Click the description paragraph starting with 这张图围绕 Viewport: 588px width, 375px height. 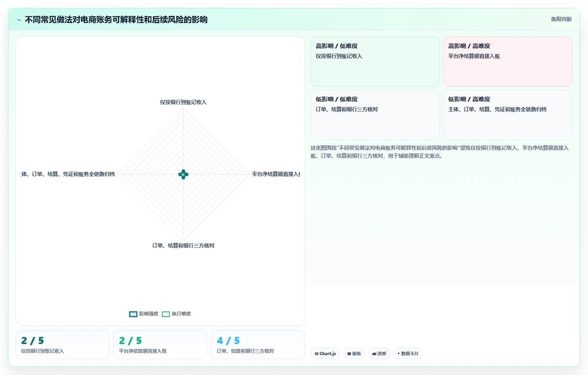click(440, 152)
